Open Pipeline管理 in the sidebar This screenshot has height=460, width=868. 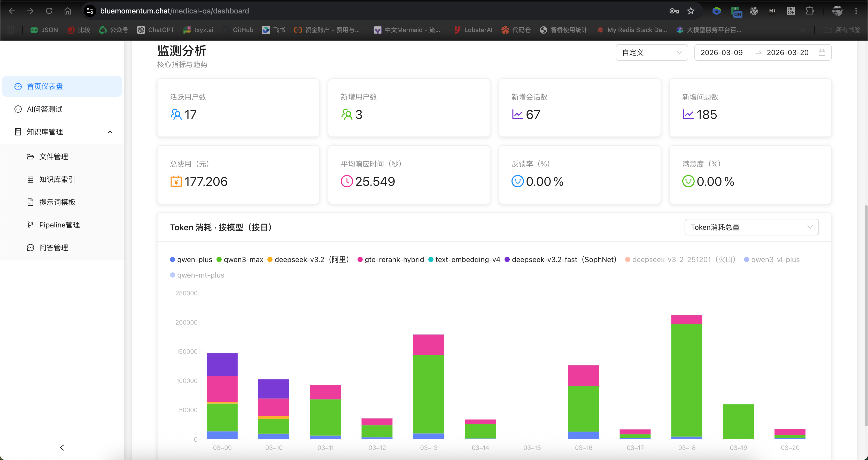click(62, 225)
